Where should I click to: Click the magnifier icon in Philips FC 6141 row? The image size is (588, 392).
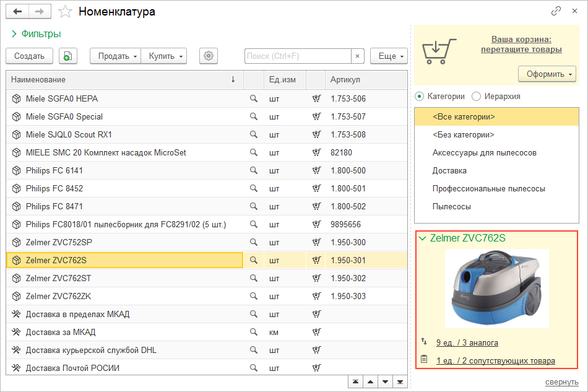click(254, 170)
